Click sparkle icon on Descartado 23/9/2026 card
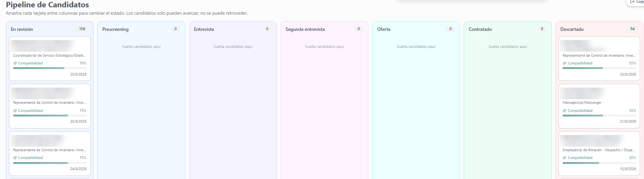Screen dimensions: 644x179 564,63
